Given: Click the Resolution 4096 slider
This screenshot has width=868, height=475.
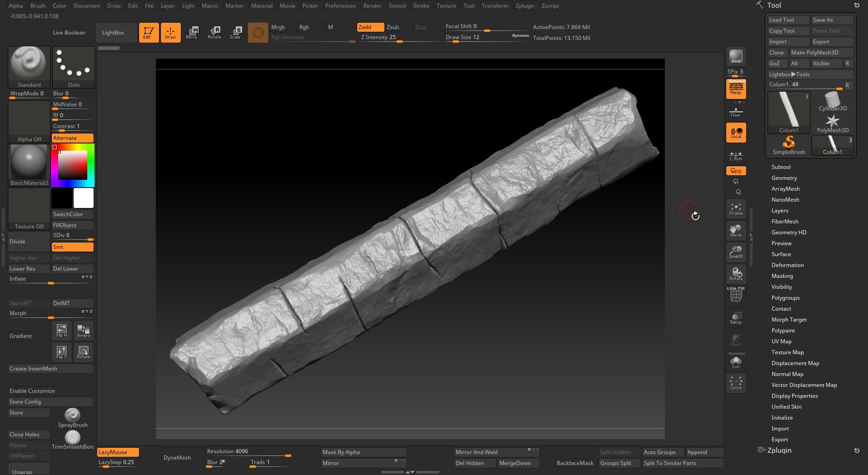Looking at the screenshot, I should (249, 452).
